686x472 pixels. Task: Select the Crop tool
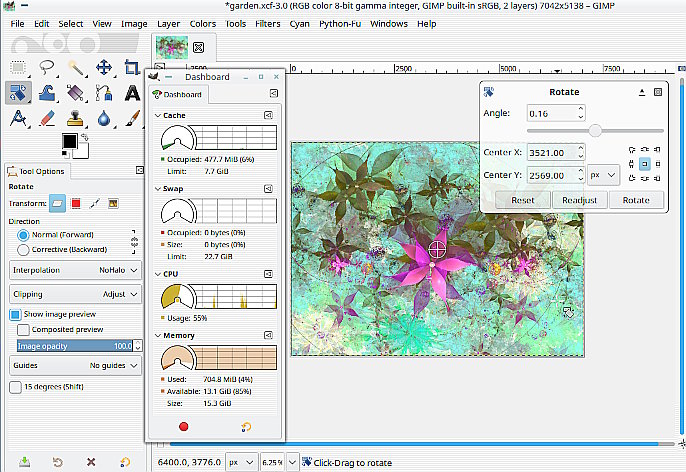point(131,68)
